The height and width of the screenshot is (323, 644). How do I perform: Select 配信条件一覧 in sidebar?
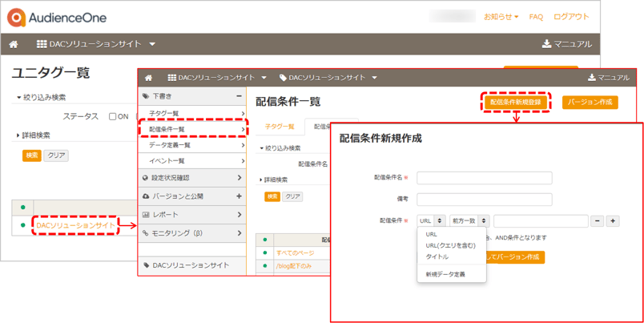point(191,129)
